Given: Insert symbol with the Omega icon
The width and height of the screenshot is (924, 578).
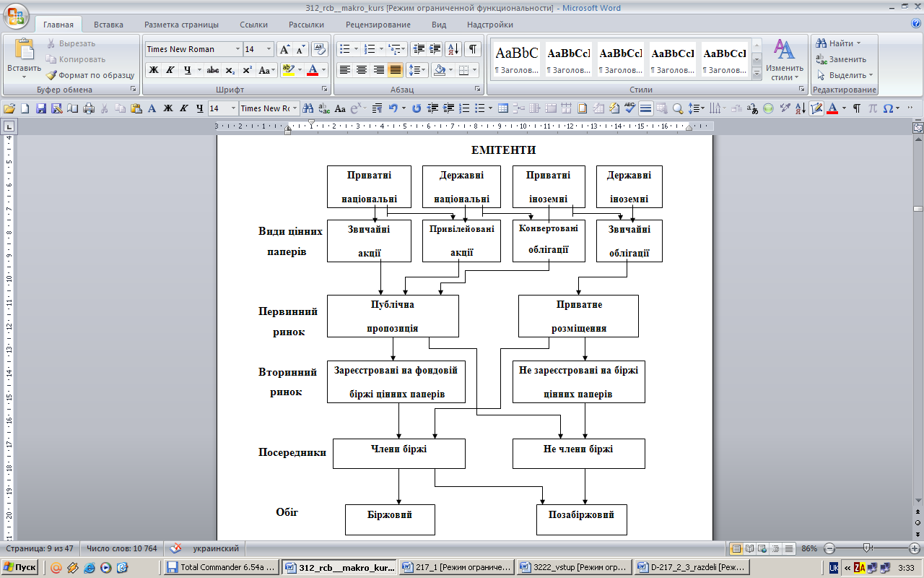Looking at the screenshot, I should 888,108.
